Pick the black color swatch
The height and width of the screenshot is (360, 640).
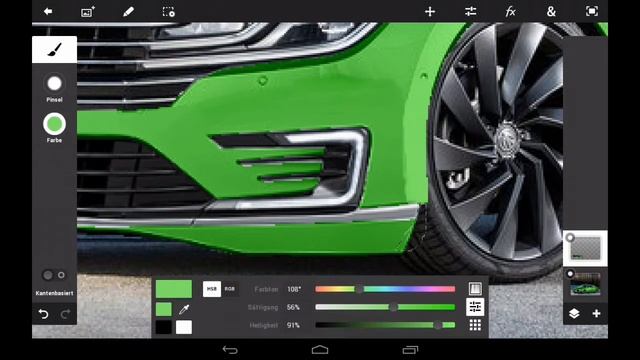164,327
